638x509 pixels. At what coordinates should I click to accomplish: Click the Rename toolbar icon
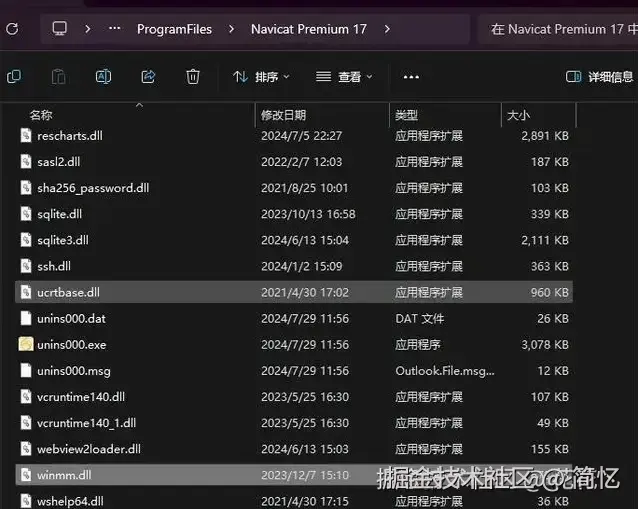[103, 76]
